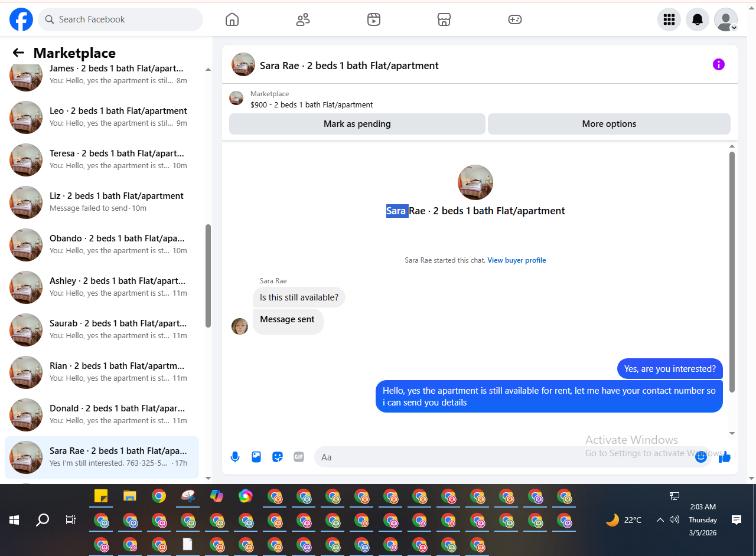Open James conversation in chat list
The height and width of the screenshot is (556, 756).
click(102, 74)
